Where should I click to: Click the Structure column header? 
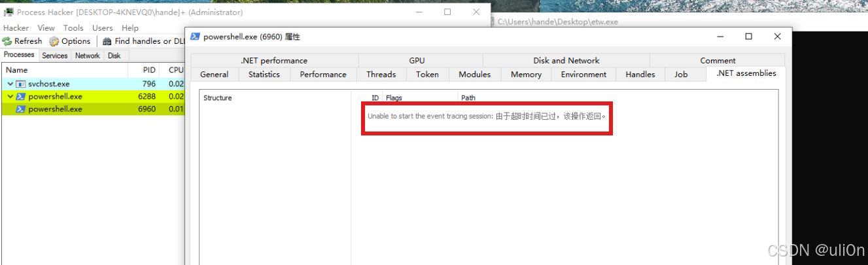click(275, 98)
